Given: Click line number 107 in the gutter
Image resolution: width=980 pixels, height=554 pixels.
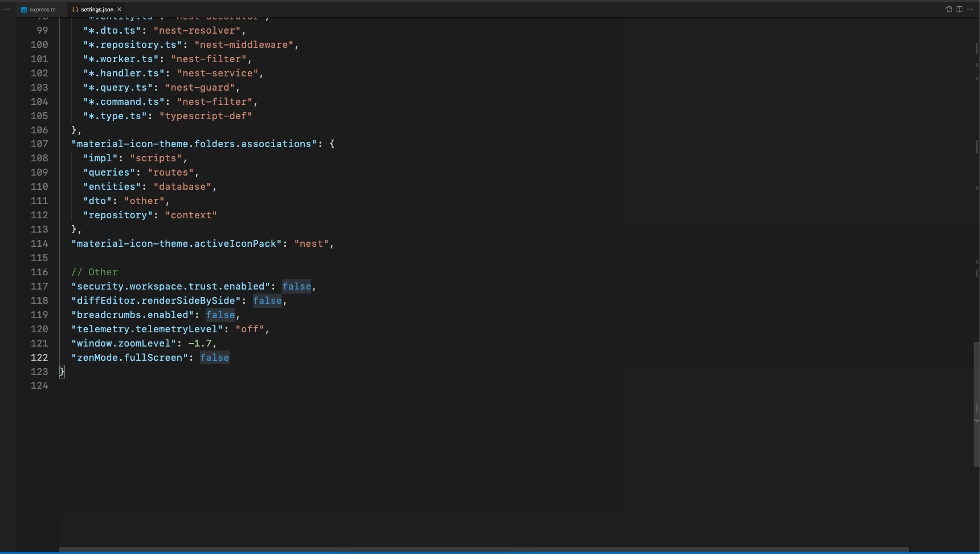Looking at the screenshot, I should click(39, 144).
